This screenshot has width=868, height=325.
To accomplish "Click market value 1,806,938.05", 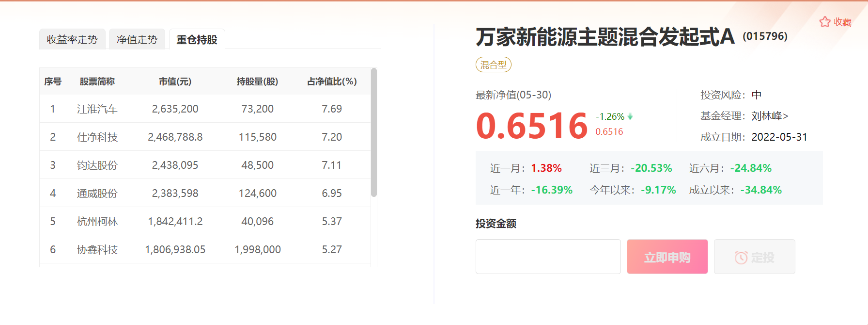I will click(175, 250).
